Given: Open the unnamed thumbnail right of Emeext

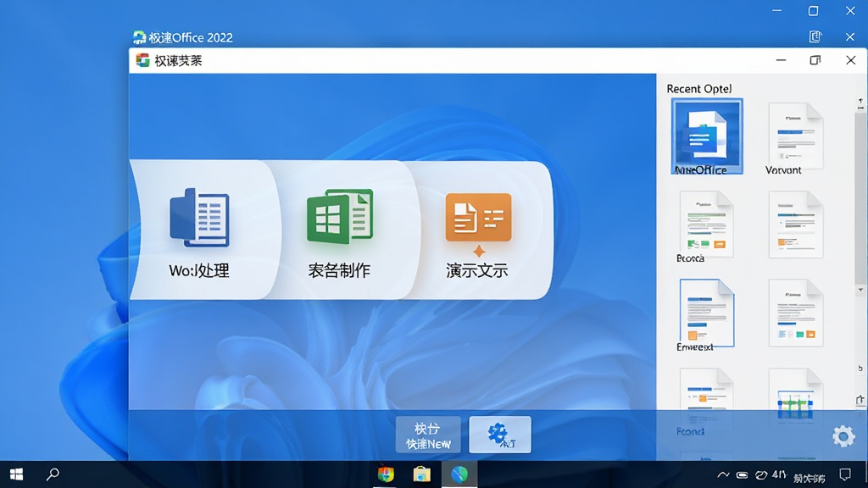Looking at the screenshot, I should tap(795, 313).
